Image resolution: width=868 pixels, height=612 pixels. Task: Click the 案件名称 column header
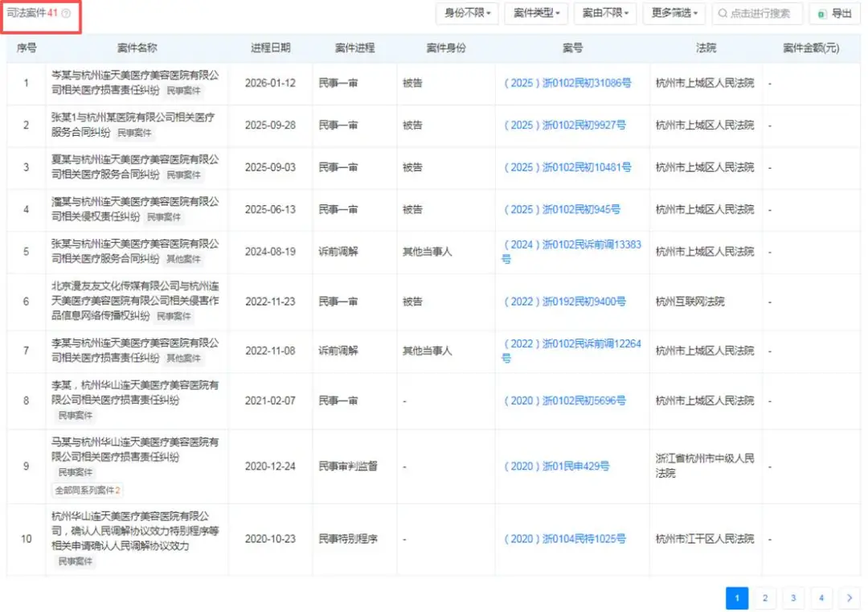137,48
